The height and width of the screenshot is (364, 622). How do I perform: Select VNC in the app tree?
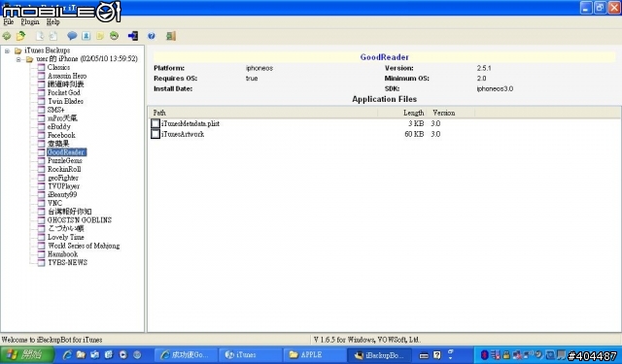[54, 203]
